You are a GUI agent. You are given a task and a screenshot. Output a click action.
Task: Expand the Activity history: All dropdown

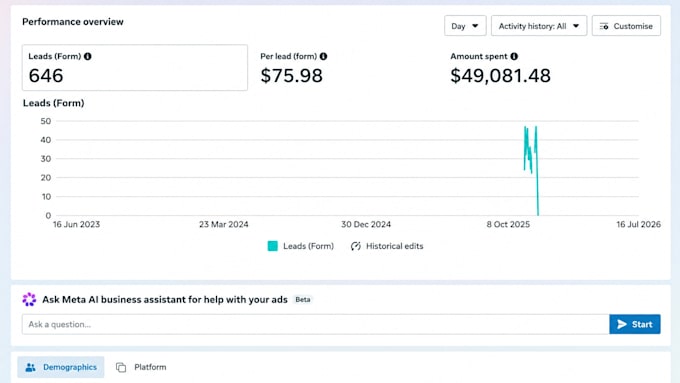pyautogui.click(x=539, y=26)
